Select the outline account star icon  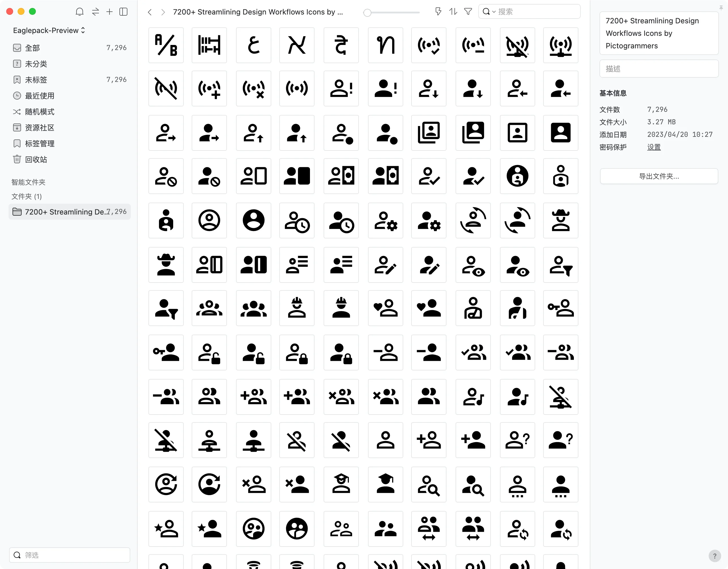pos(166,529)
